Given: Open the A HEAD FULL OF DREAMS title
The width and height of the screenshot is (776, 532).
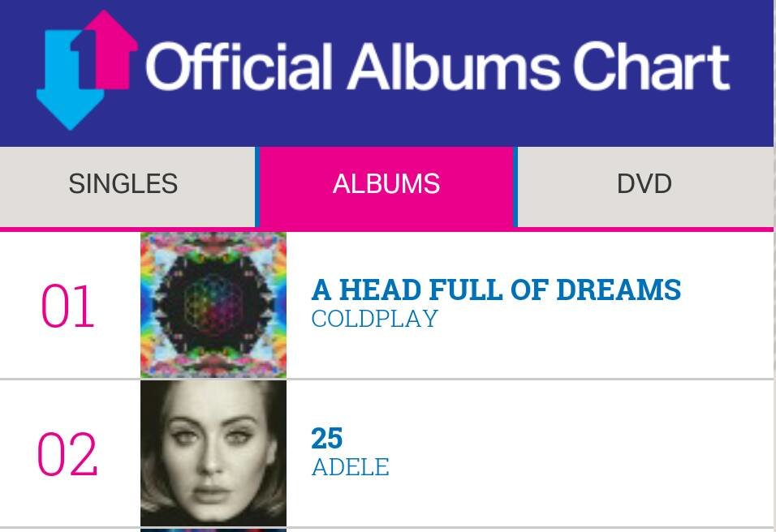Looking at the screenshot, I should click(497, 290).
